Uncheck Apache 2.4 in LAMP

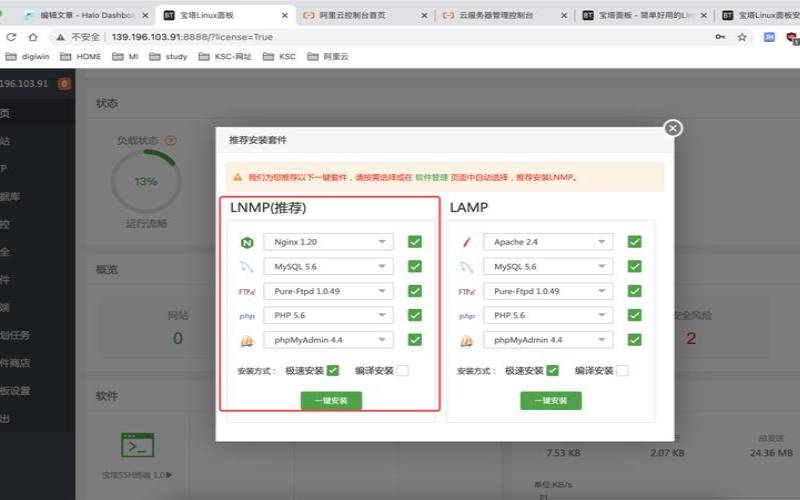[635, 242]
